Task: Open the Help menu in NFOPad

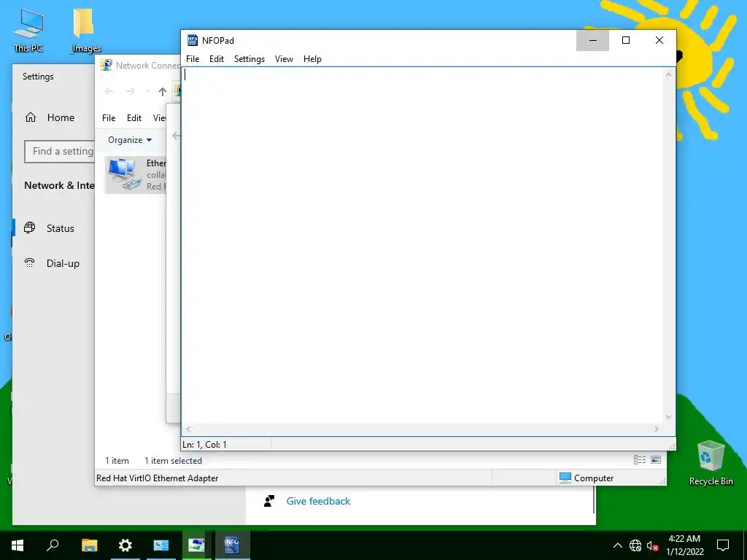Action: [312, 59]
